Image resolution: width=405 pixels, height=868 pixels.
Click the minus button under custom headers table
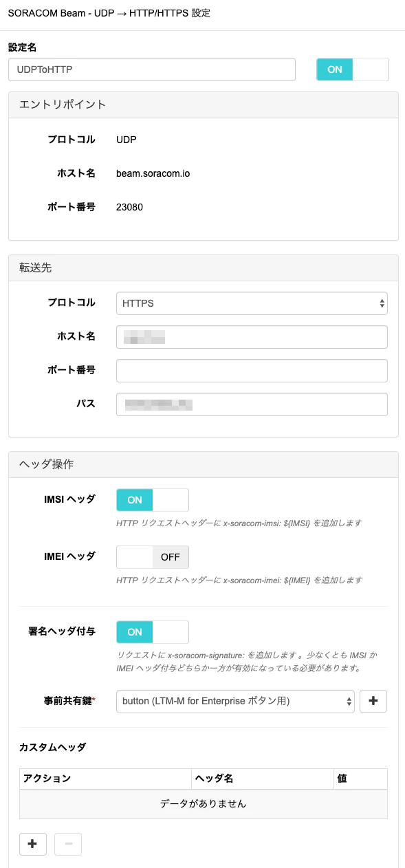(68, 844)
